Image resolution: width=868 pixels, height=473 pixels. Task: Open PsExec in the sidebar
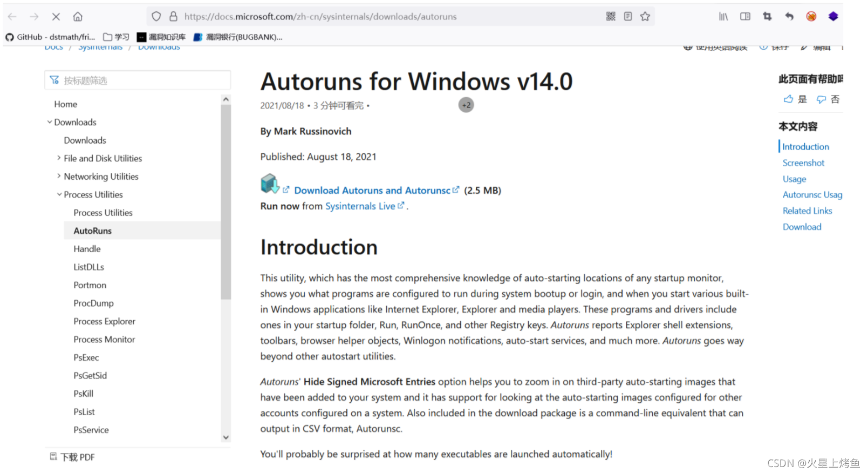click(86, 357)
